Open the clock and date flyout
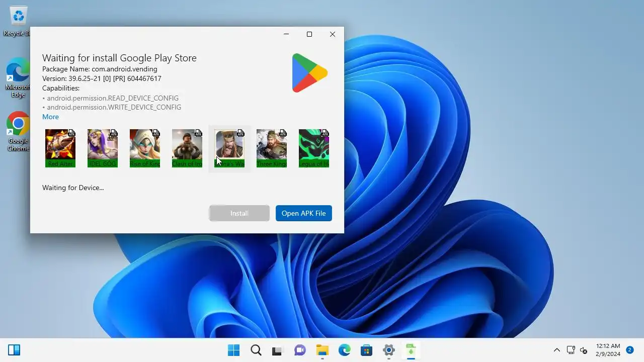Image resolution: width=644 pixels, height=362 pixels. click(608, 350)
